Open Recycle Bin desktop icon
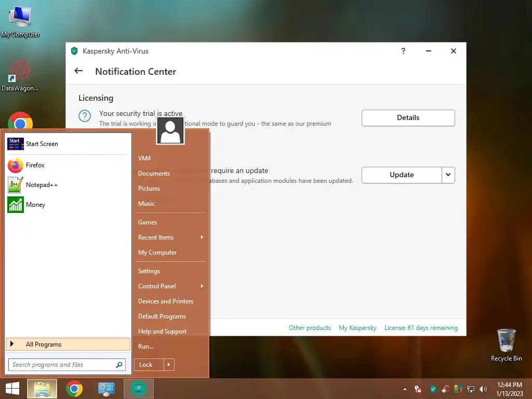The image size is (532, 399). coord(506,345)
